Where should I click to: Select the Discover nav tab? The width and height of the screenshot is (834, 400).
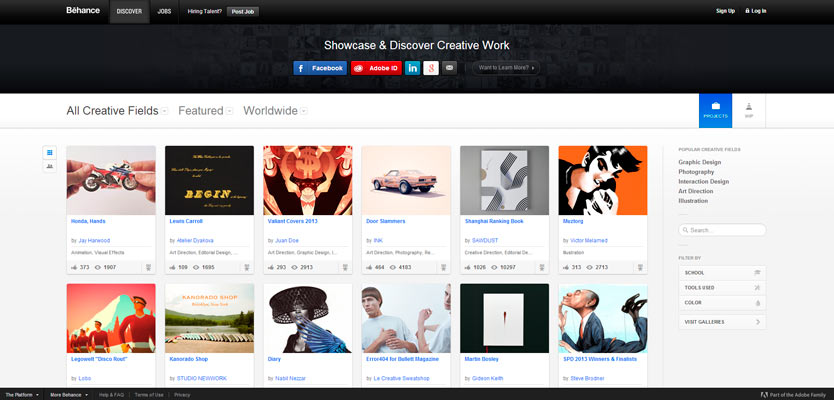[129, 11]
